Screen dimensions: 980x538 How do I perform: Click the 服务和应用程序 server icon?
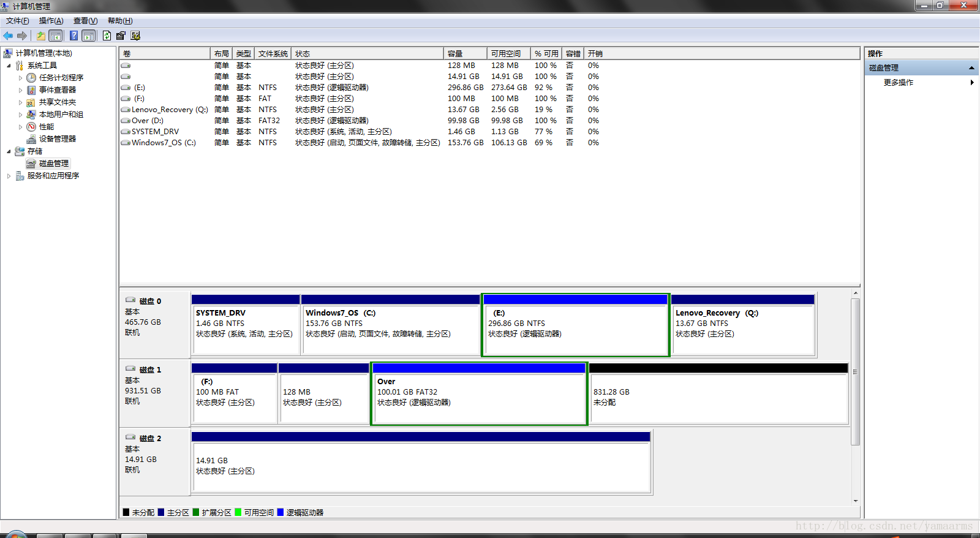[20, 176]
